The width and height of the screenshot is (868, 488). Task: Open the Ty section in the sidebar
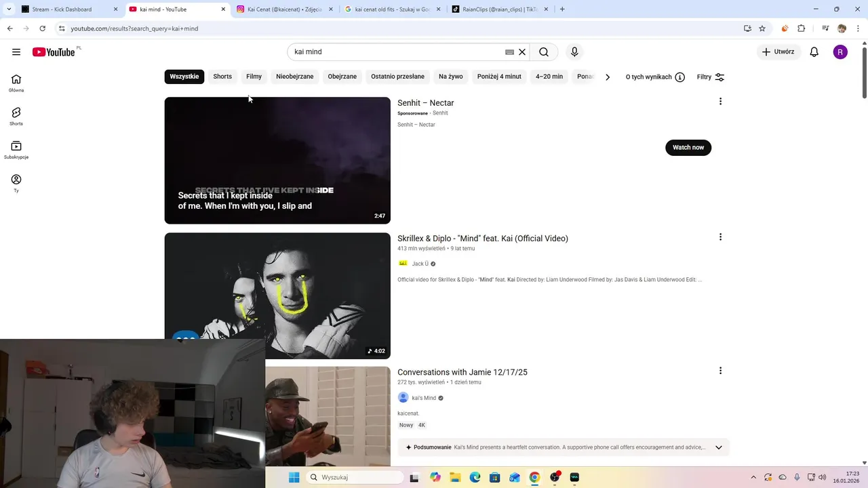(x=16, y=183)
